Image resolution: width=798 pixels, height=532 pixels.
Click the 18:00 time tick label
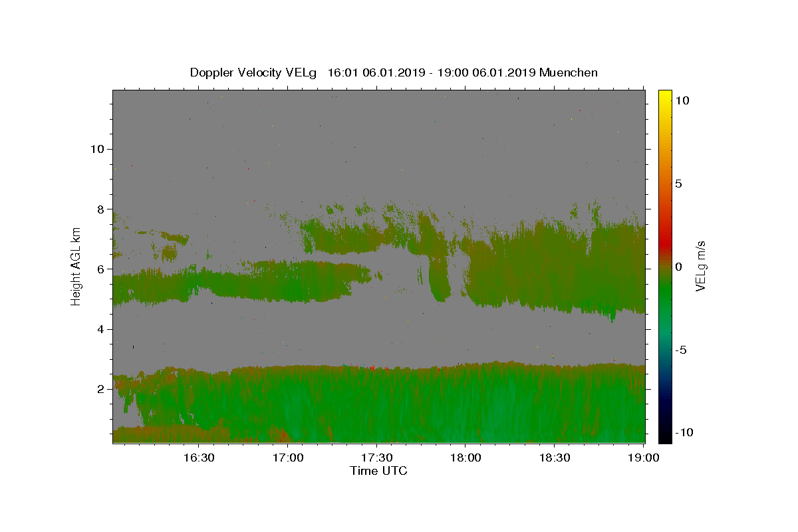click(465, 458)
